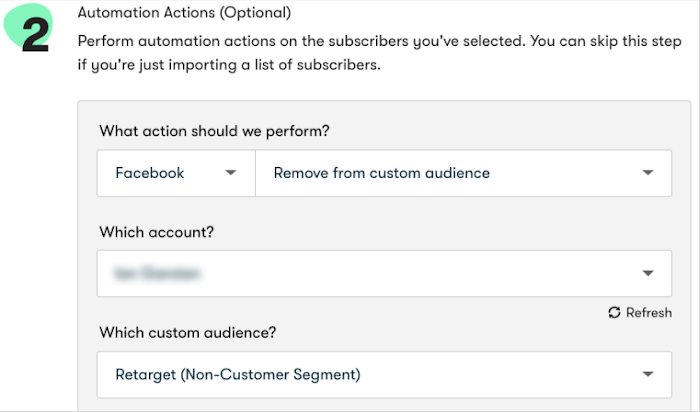Click the Refresh circular arrows icon
Image resolution: width=700 pixels, height=412 pixels.
point(614,313)
